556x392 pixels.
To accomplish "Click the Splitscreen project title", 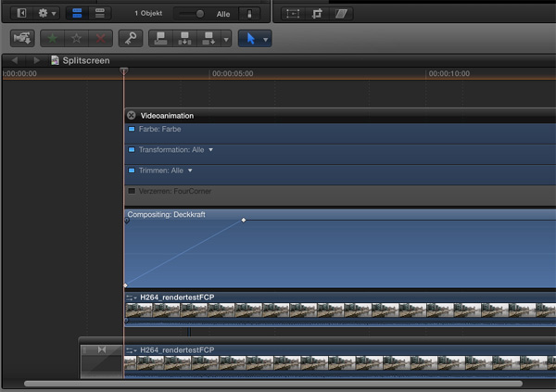I will [86, 60].
